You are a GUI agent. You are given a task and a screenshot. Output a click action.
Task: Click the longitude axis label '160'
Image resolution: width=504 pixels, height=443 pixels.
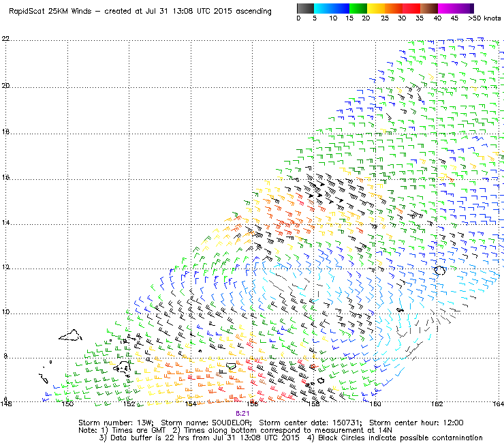(x=375, y=403)
